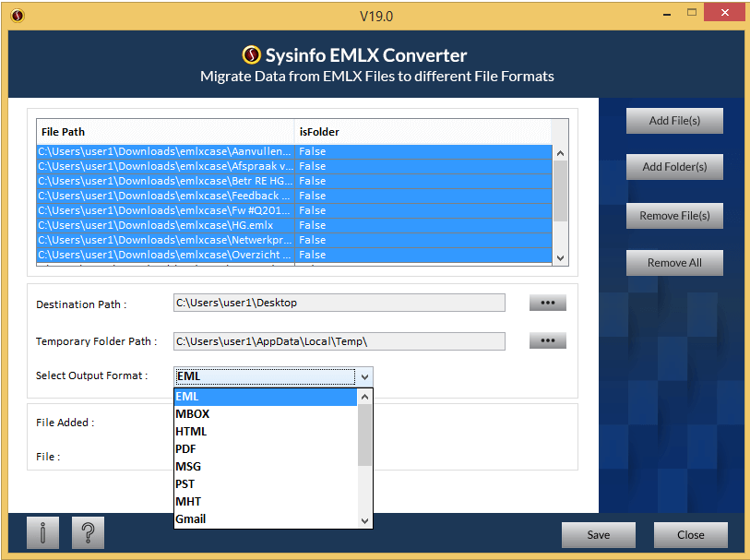The image size is (750, 560).
Task: Maximize the V19.0 window
Action: [x=692, y=13]
